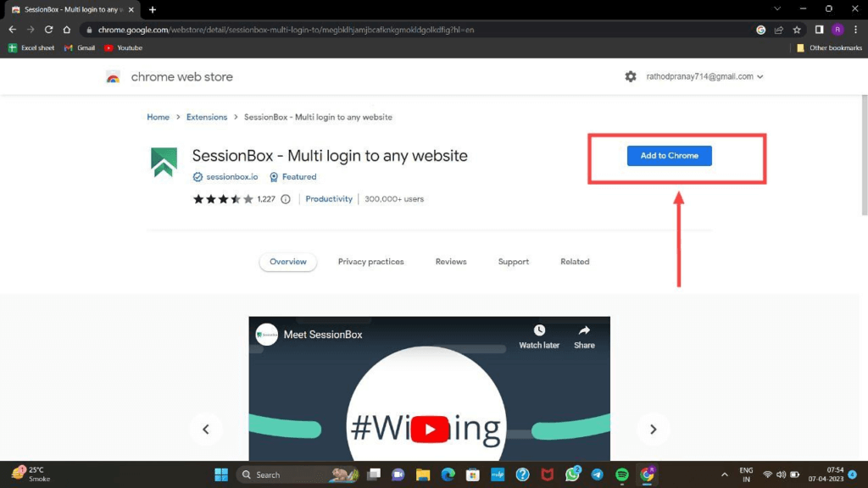The width and height of the screenshot is (868, 488).
Task: Open Task View from taskbar
Action: click(x=374, y=474)
